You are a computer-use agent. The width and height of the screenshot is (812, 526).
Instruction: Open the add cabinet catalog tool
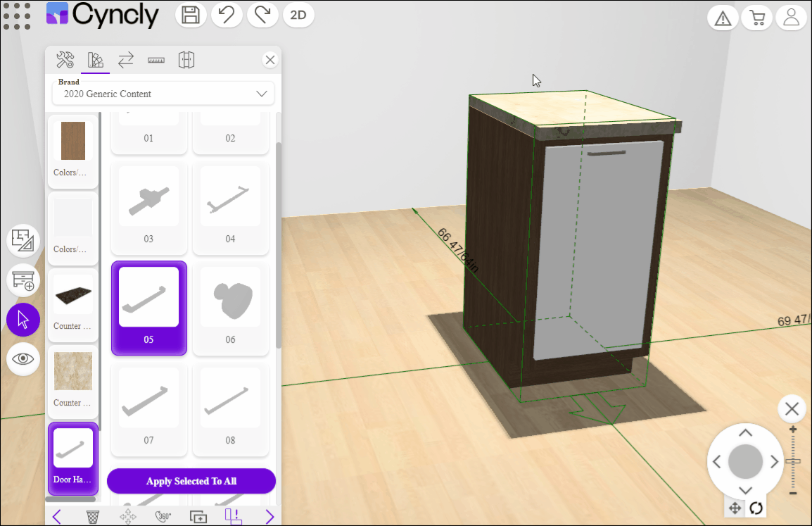(x=23, y=280)
